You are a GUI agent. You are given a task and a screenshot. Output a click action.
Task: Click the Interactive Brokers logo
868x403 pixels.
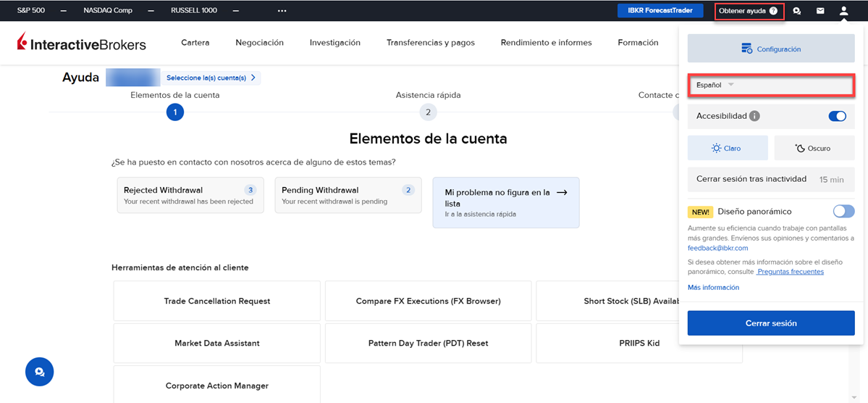click(x=81, y=43)
